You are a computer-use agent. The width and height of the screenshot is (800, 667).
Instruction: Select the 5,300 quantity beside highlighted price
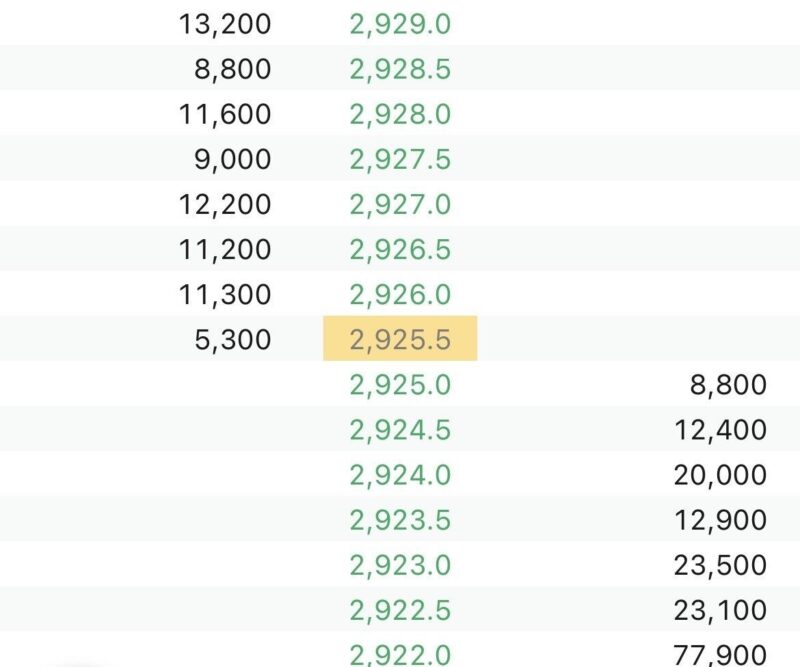click(x=234, y=340)
